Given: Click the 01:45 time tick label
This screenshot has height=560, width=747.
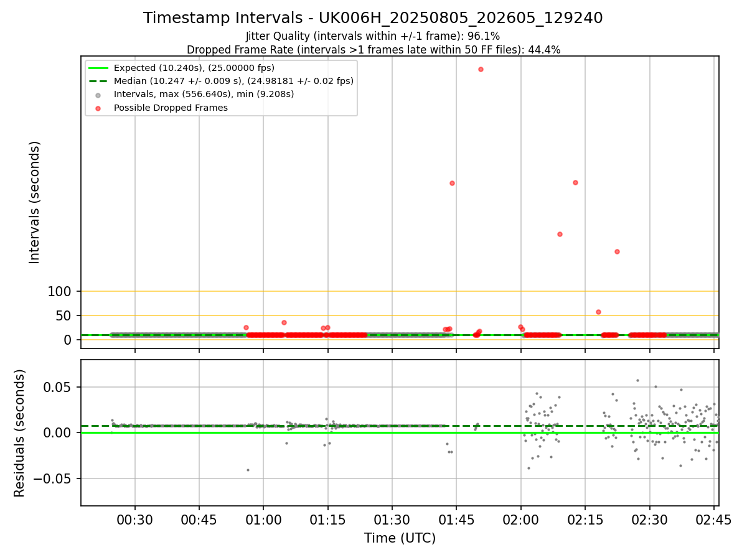Looking at the screenshot, I should tap(456, 520).
